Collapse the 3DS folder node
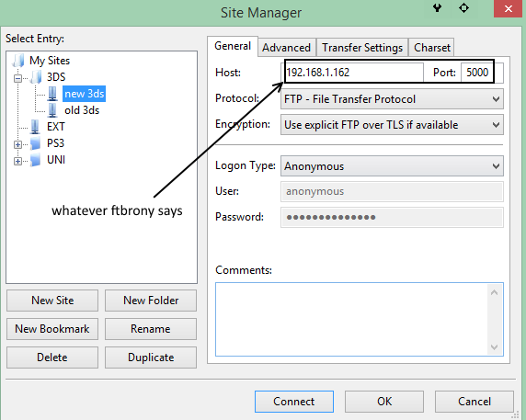 pyautogui.click(x=17, y=78)
